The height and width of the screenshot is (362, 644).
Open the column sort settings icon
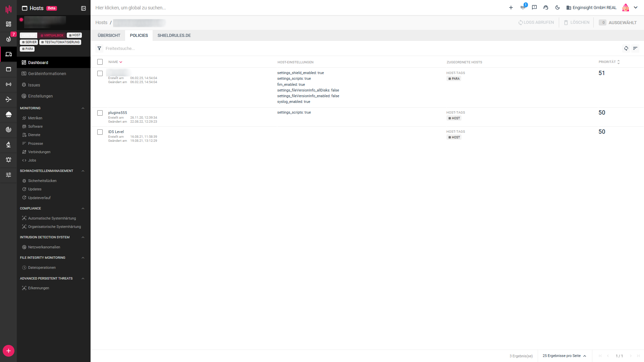pyautogui.click(x=635, y=49)
